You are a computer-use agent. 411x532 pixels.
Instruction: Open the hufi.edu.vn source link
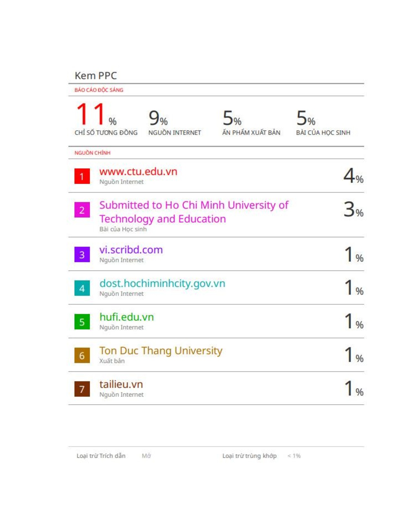[126, 317]
